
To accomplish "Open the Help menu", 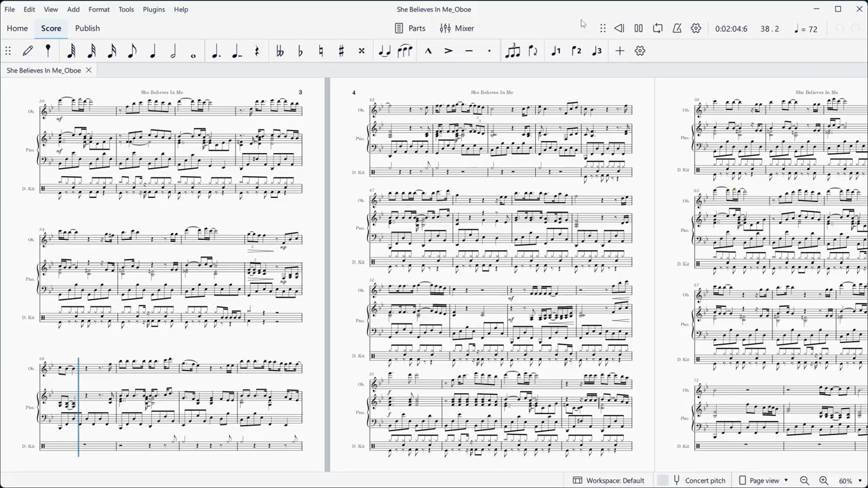I will [x=181, y=9].
